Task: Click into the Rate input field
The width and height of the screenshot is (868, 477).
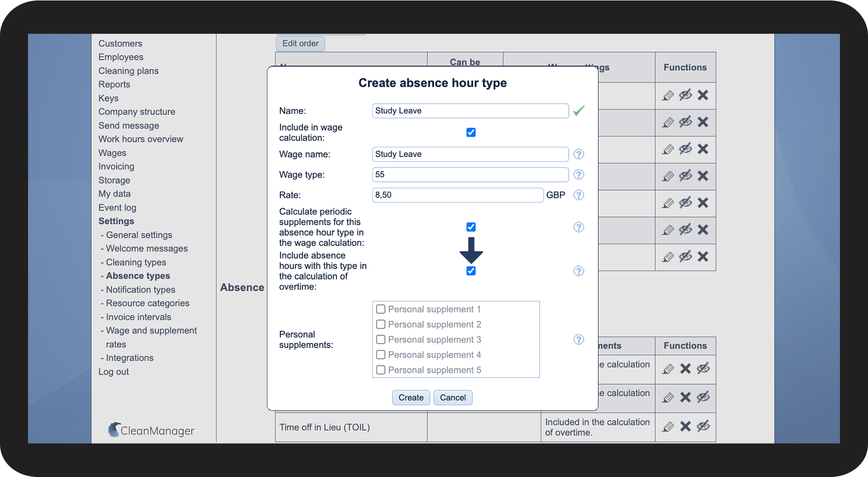Action: (x=457, y=195)
